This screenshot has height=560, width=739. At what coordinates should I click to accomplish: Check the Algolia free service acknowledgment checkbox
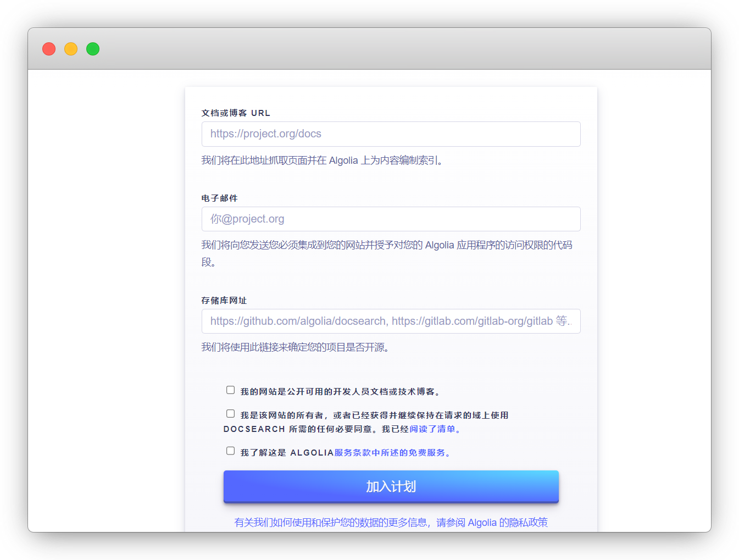(230, 451)
